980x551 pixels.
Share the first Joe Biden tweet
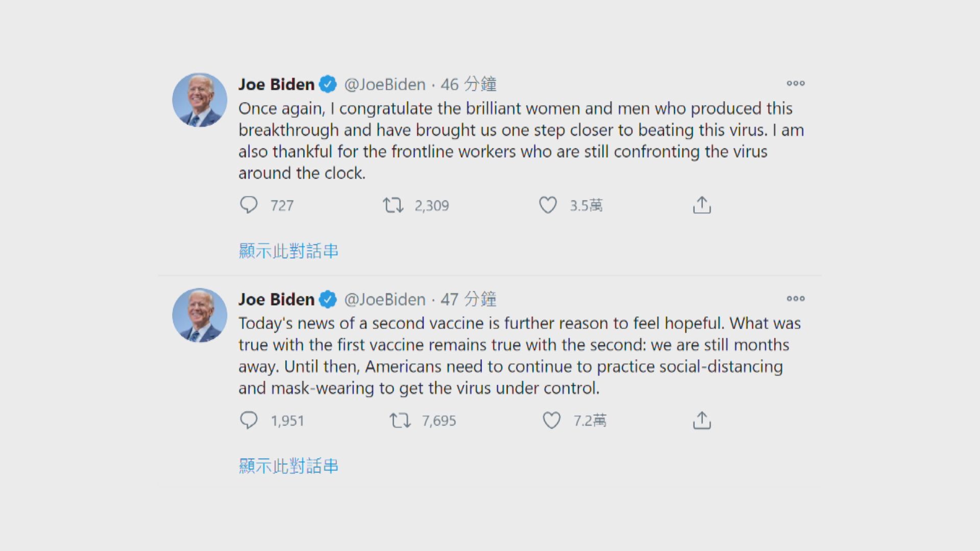click(x=702, y=205)
